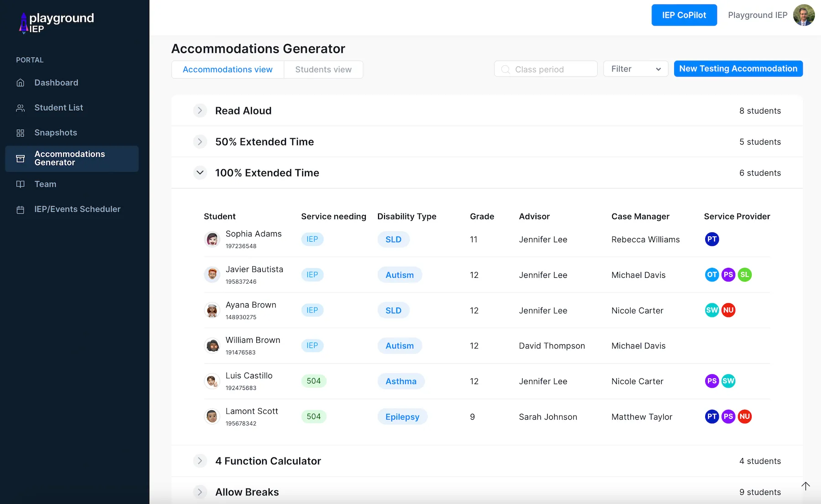Open the Filter dropdown

(635, 69)
